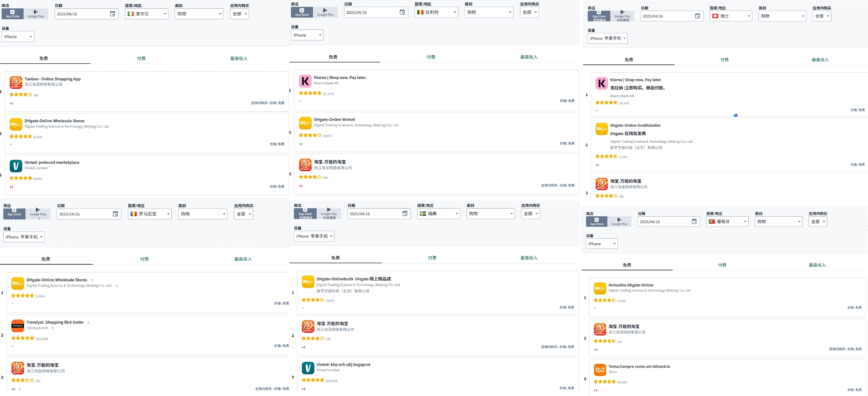This screenshot has height=396, width=868.
Task: Switch to Google Play in Belgium panel
Action: [325, 12]
